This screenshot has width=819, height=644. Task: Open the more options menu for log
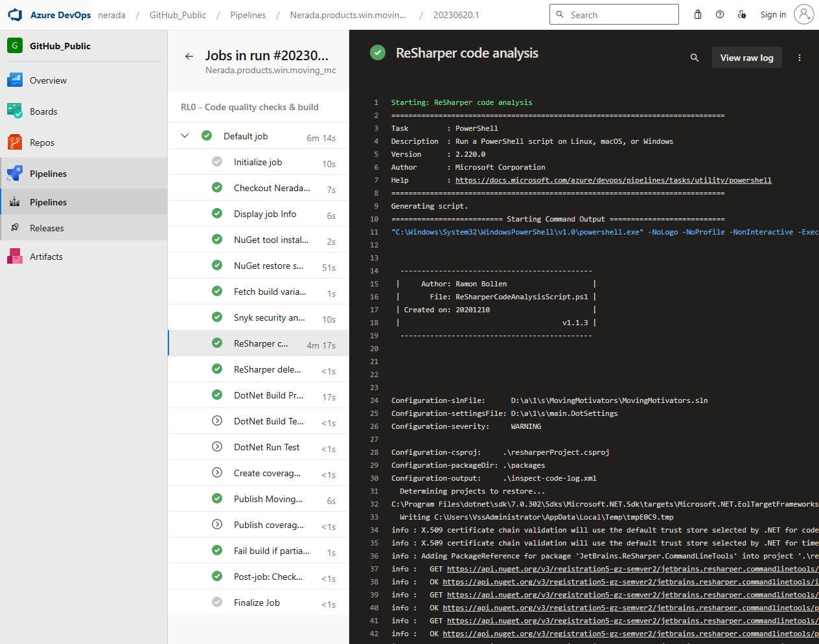tap(800, 58)
